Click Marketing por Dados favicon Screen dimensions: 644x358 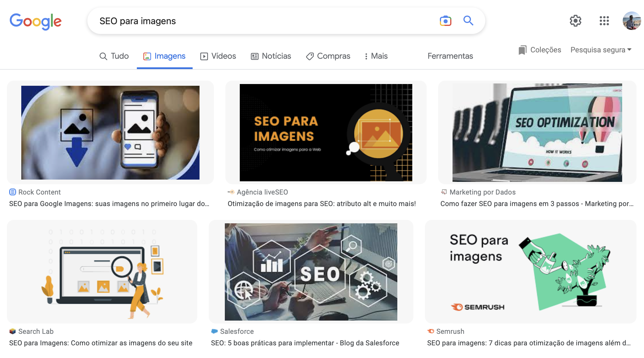[x=444, y=192]
